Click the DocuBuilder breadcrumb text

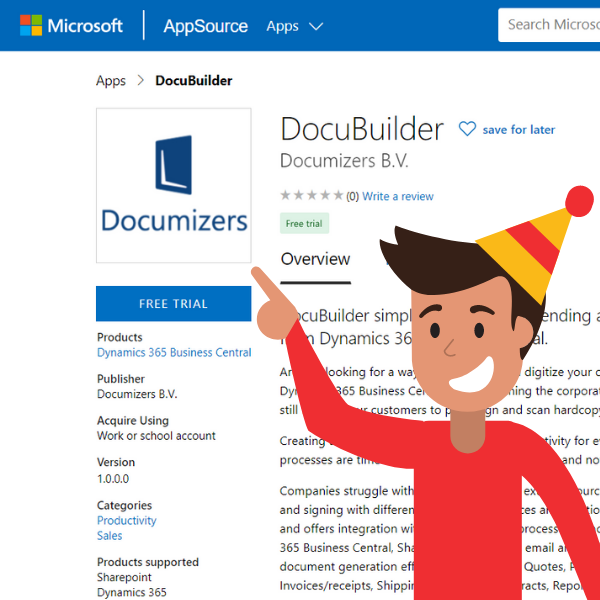pos(194,81)
